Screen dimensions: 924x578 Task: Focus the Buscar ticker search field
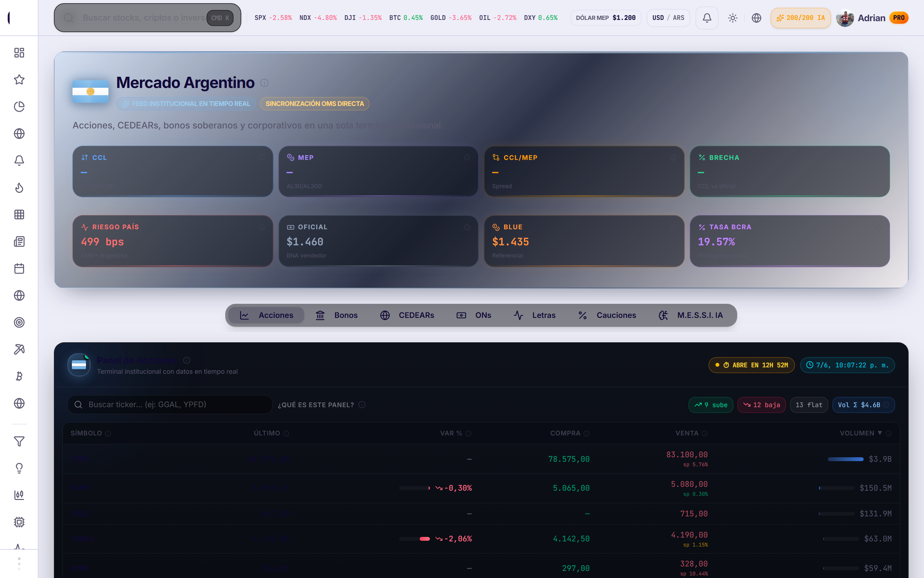(x=170, y=405)
